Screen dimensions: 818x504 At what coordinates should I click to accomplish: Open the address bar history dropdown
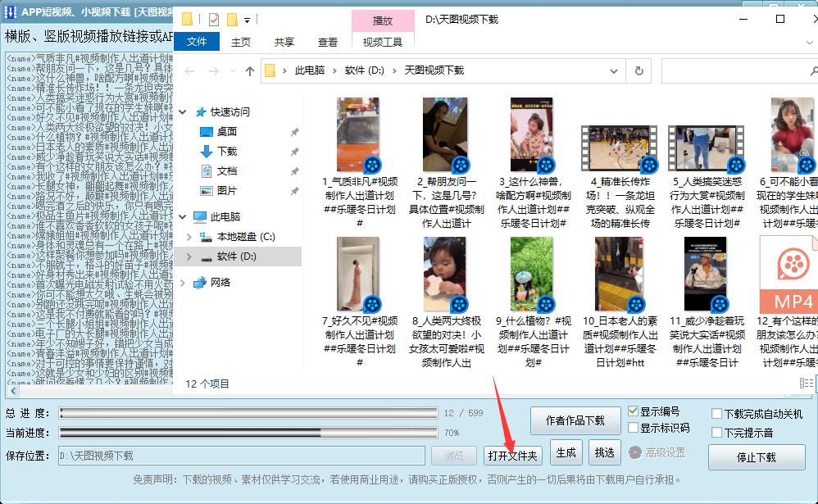(616, 71)
